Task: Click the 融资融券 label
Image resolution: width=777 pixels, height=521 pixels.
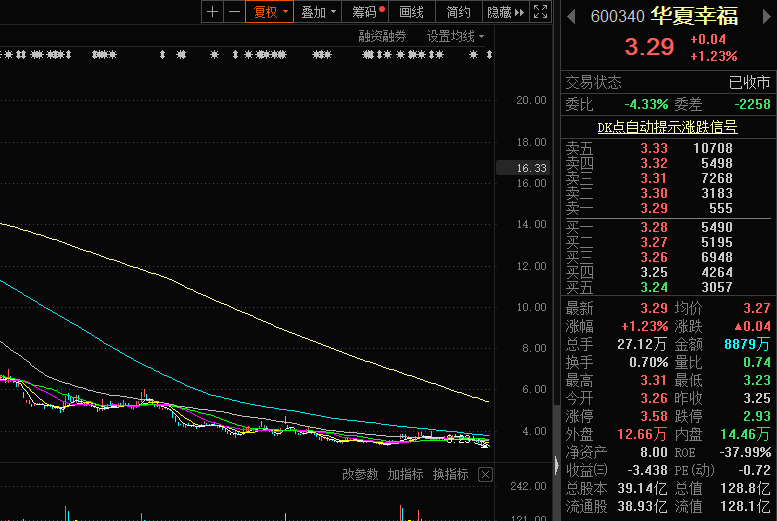Action: pos(383,36)
